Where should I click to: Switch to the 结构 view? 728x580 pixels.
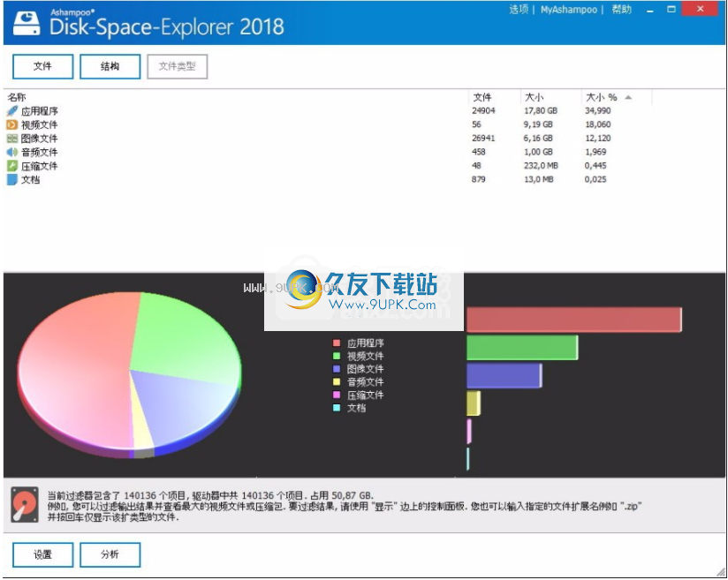point(110,66)
